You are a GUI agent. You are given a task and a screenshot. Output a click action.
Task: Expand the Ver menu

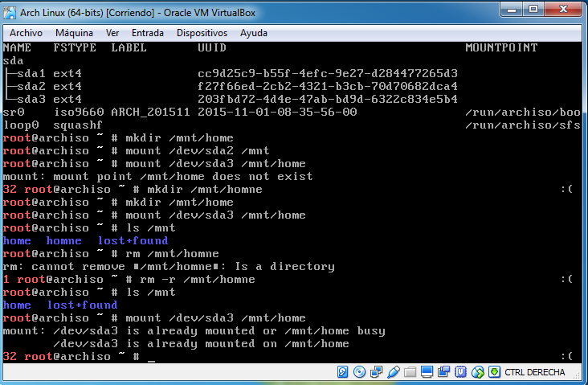[x=112, y=33]
